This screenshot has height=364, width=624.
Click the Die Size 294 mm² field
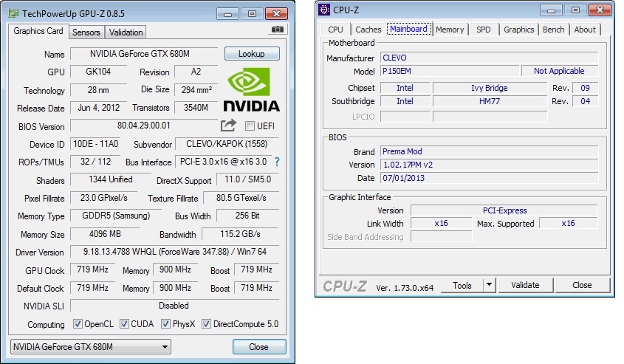(196, 90)
